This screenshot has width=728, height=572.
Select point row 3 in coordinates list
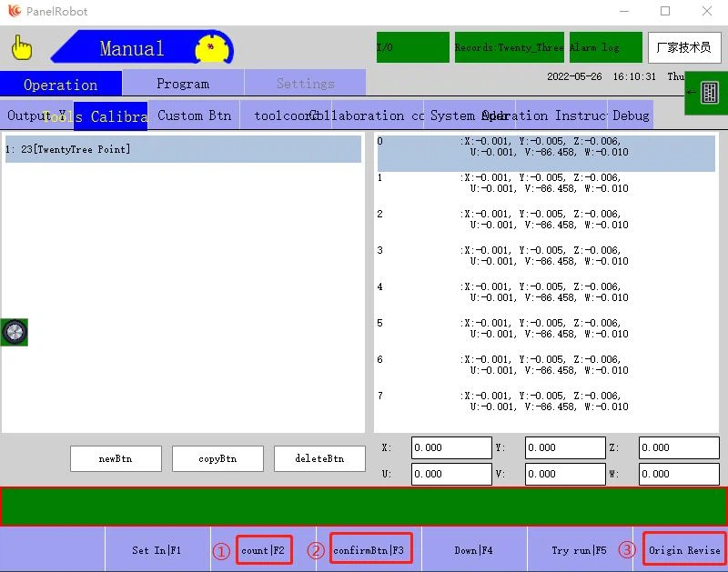coord(544,256)
